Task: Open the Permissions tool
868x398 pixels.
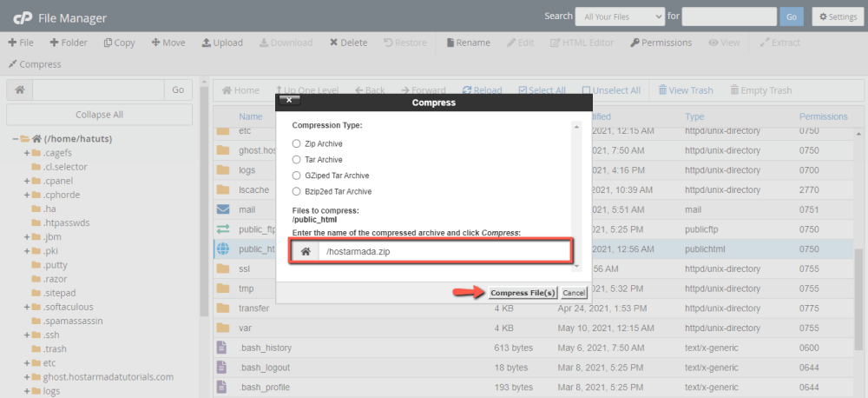Action: 661,43
